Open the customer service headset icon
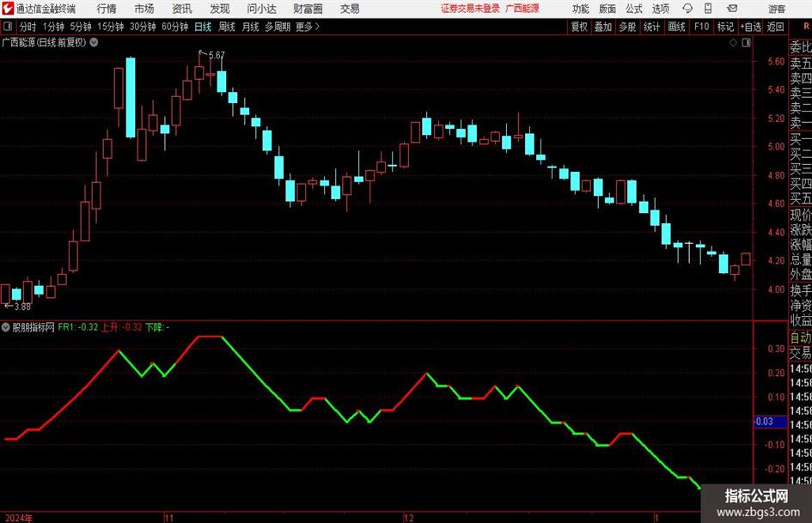The height and width of the screenshot is (523, 812). (687, 9)
